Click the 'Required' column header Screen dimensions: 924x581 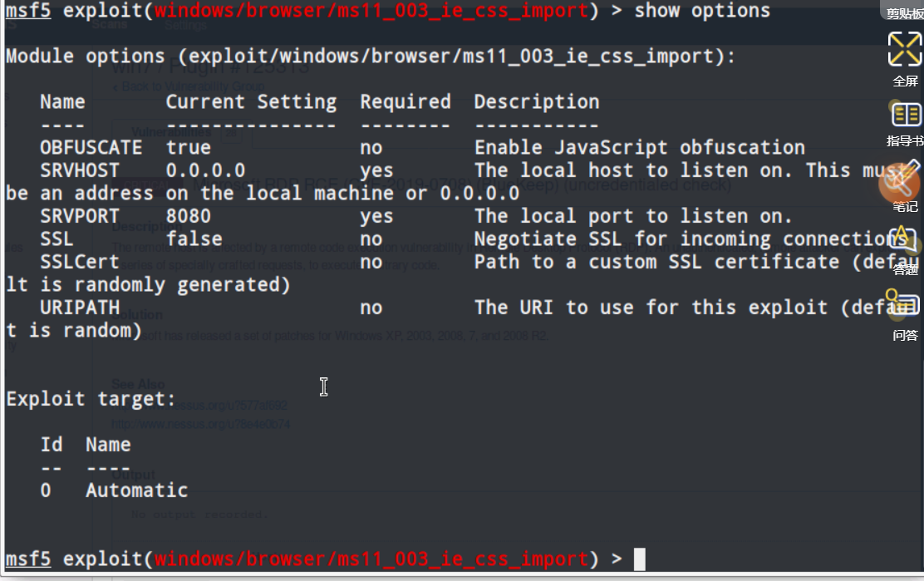(x=405, y=102)
